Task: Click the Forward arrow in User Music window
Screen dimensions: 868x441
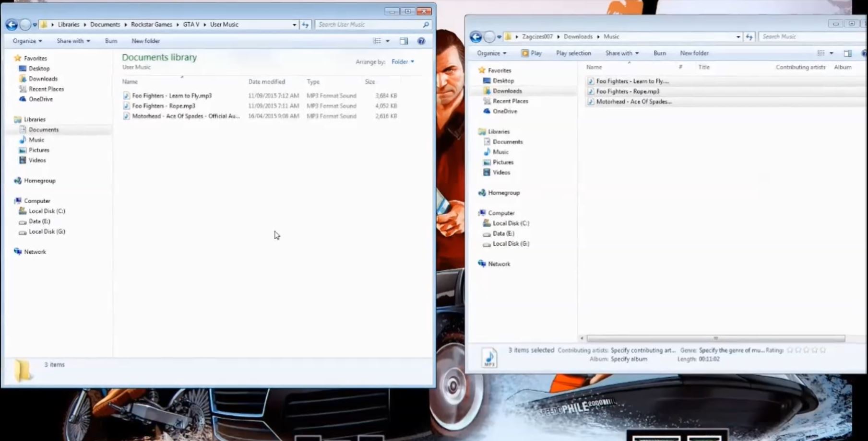Action: 25,24
